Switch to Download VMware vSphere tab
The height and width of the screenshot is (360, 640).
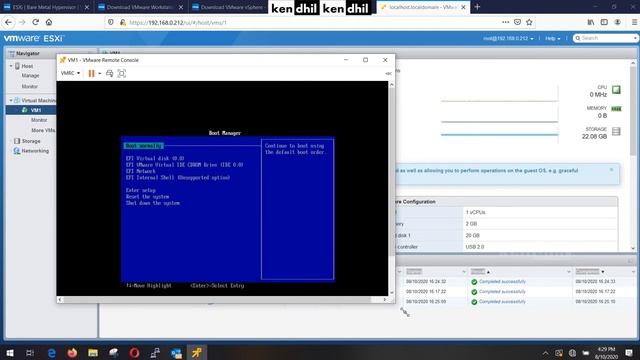tap(229, 7)
